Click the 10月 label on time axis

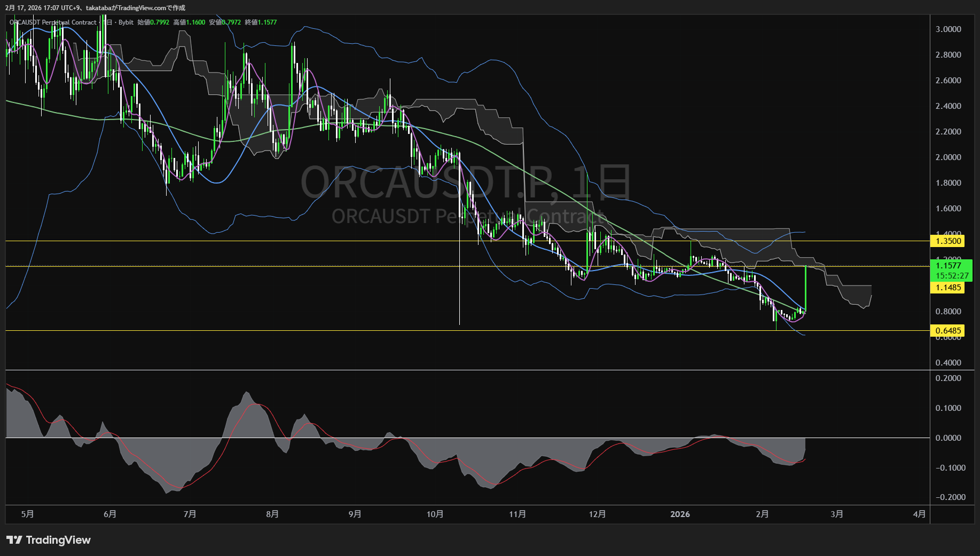[x=435, y=514]
